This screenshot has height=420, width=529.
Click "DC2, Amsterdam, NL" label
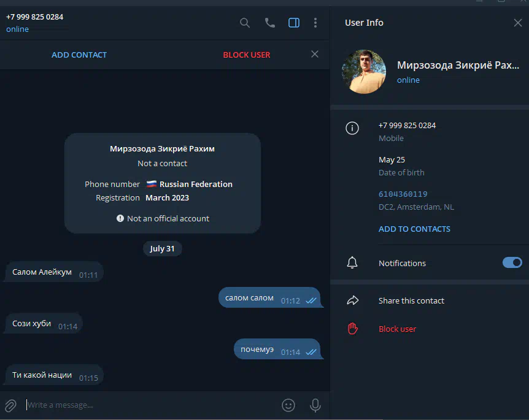(x=416, y=207)
